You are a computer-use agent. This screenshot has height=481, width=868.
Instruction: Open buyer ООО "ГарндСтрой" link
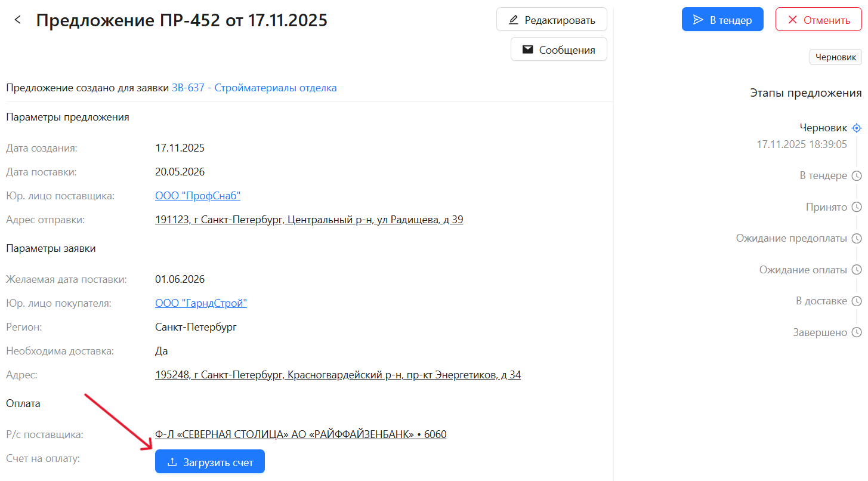pyautogui.click(x=200, y=303)
